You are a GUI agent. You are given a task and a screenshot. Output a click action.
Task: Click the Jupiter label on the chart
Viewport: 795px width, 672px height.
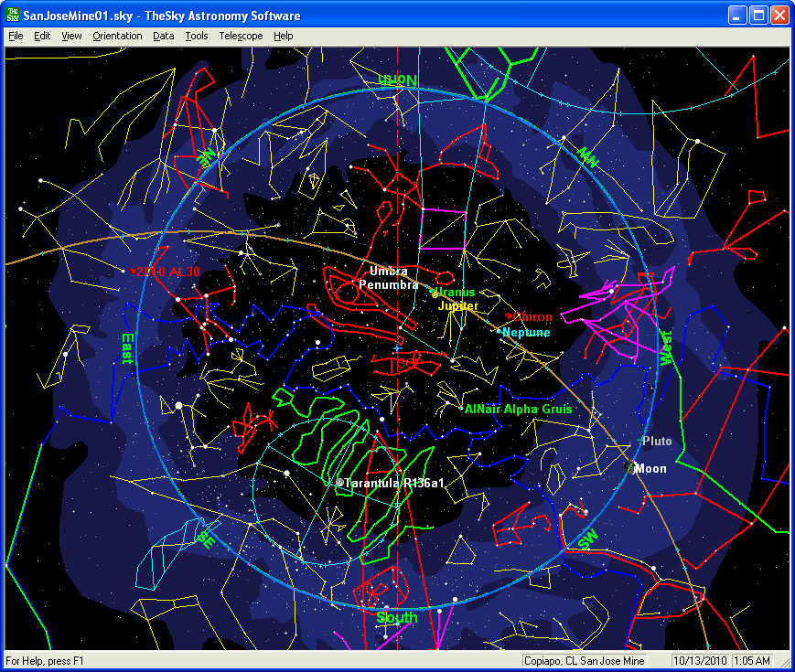click(x=457, y=306)
